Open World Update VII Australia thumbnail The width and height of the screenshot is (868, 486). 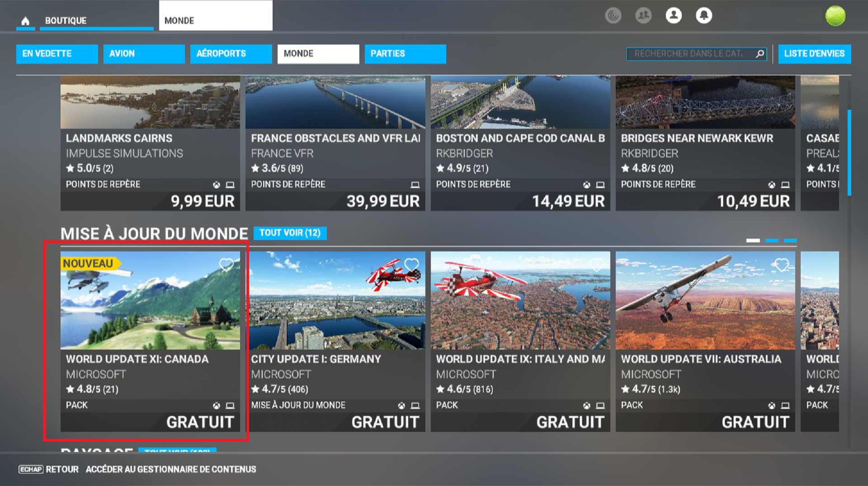tap(705, 300)
